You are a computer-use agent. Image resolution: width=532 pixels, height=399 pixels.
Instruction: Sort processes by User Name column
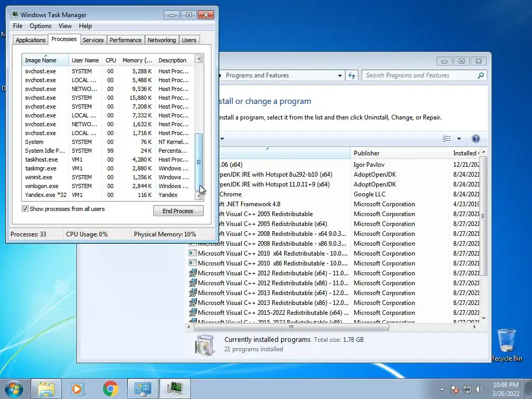click(x=85, y=60)
